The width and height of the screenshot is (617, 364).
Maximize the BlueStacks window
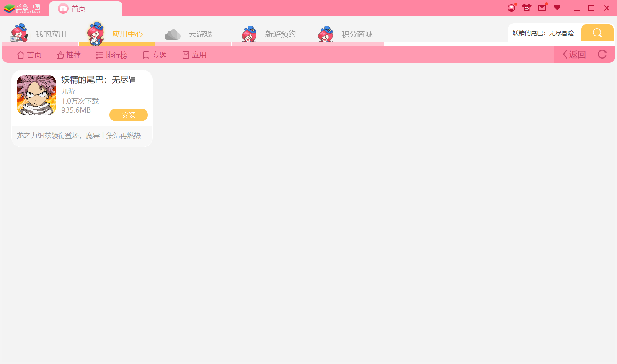coord(591,8)
